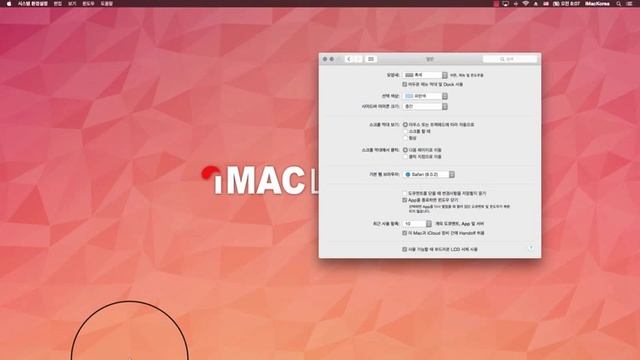The height and width of the screenshot is (360, 640).
Task: Toggle close windows when quitting App checkbox
Action: pos(404,200)
